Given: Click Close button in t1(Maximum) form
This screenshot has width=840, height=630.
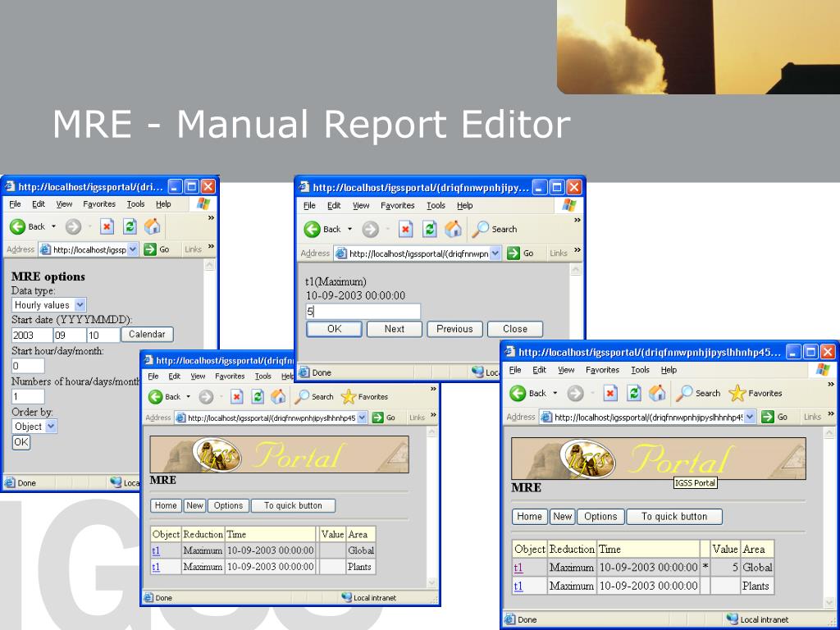Looking at the screenshot, I should [515, 329].
